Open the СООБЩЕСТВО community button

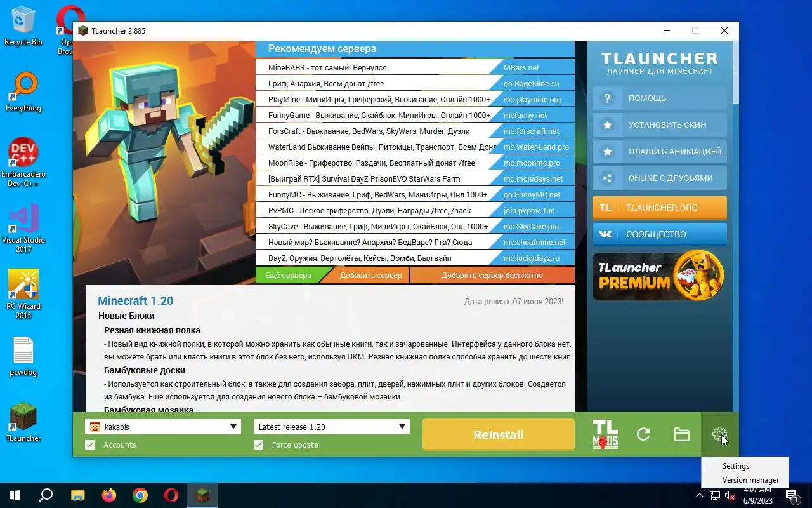tap(660, 234)
